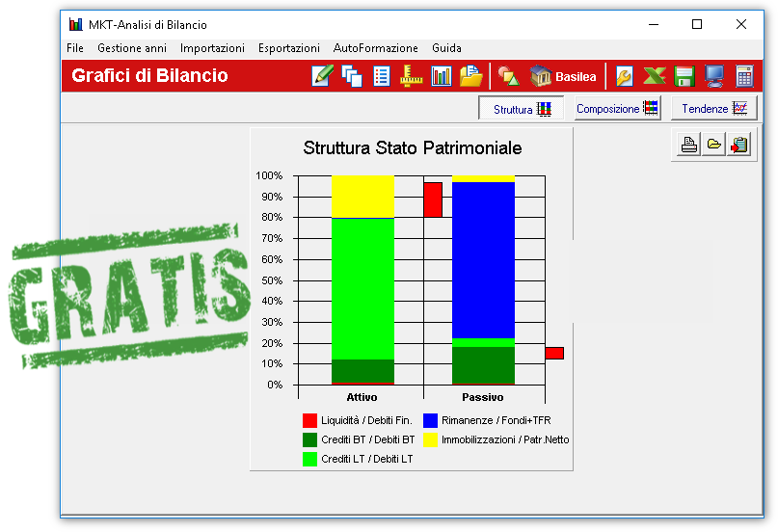This screenshot has width=778, height=532.
Task: Switch to Composizione chart view
Action: coord(617,109)
